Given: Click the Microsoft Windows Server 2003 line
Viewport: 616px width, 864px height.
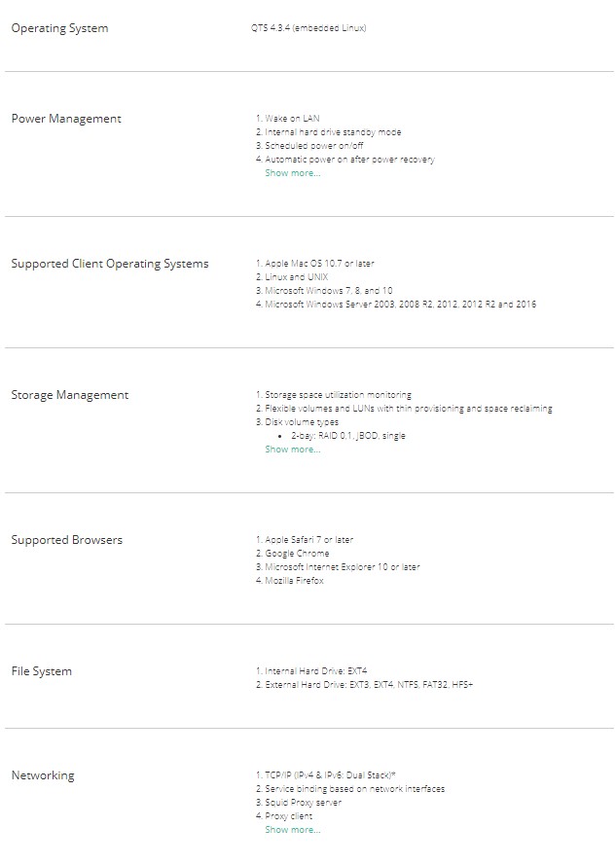Looking at the screenshot, I should pos(400,305).
